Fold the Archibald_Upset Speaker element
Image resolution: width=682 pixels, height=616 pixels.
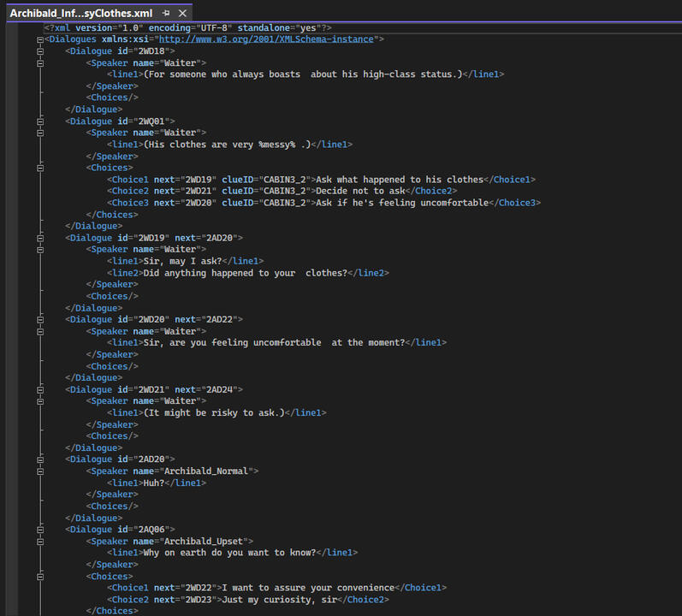point(39,541)
